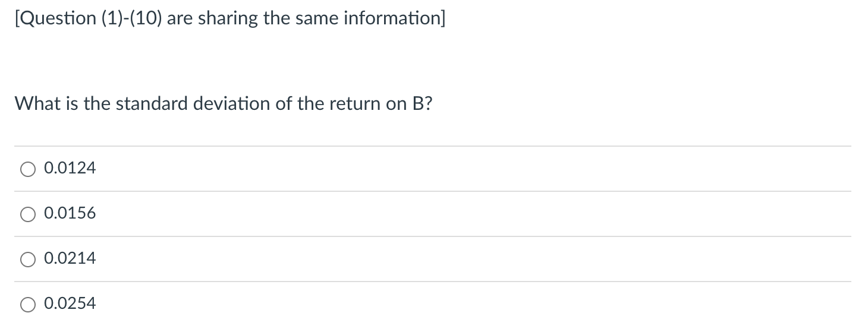Click the 0.0254 answer label text

click(70, 304)
